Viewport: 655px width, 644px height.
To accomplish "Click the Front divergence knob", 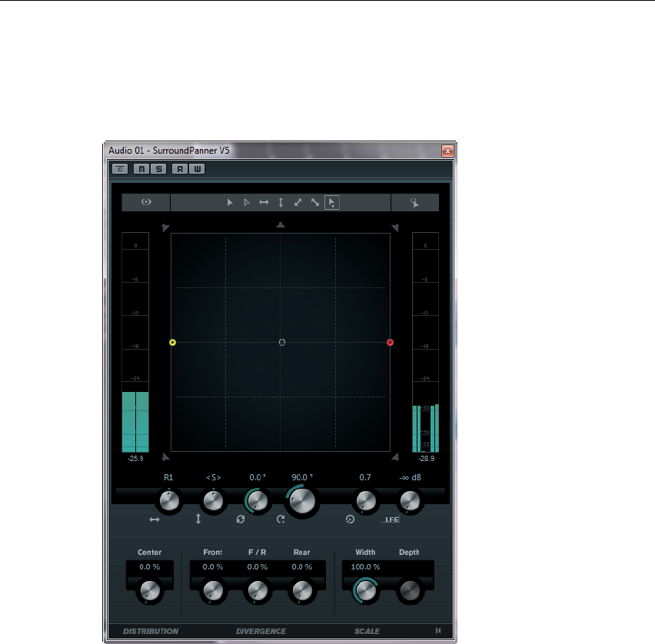I will click(x=213, y=590).
